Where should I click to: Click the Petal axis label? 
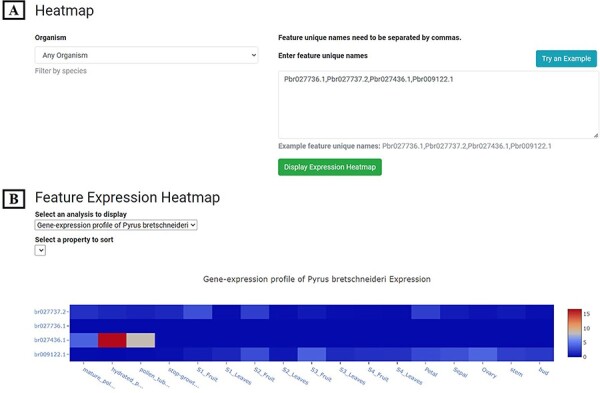coord(431,372)
